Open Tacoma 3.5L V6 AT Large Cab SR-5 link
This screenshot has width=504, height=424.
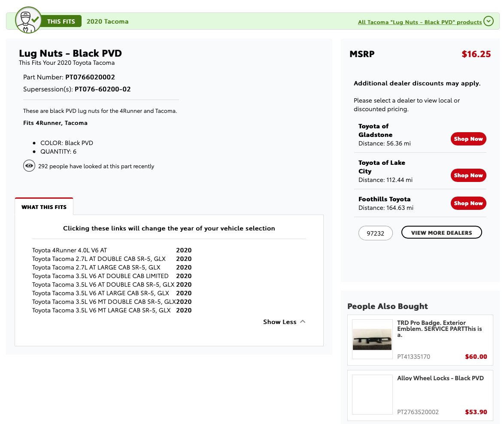pyautogui.click(x=100, y=293)
